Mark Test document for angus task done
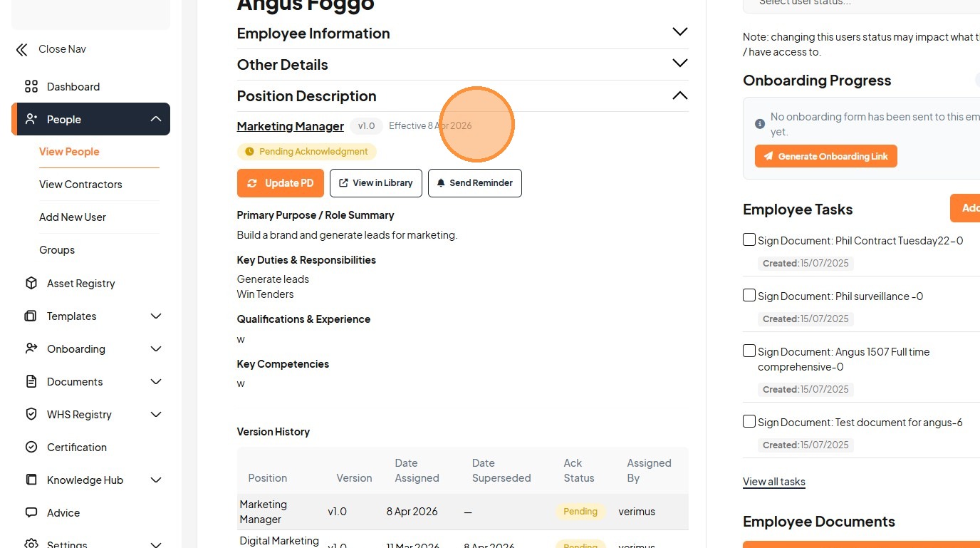 point(749,422)
